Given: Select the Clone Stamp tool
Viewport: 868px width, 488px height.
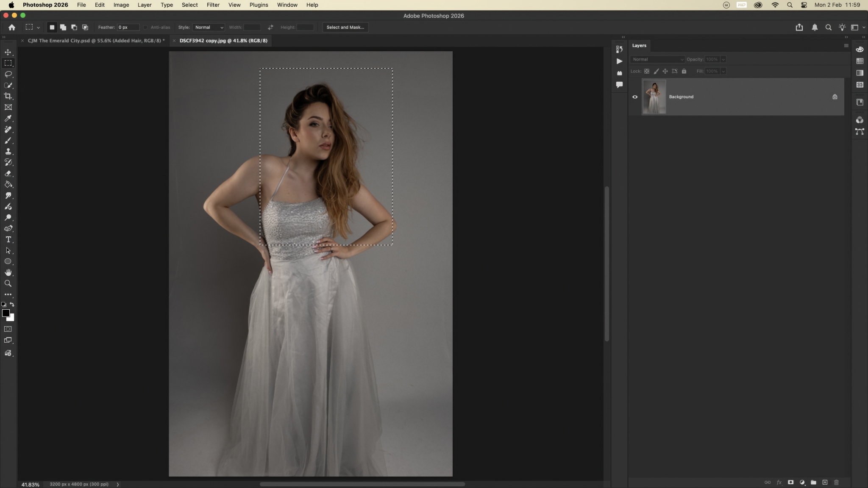Looking at the screenshot, I should click(8, 151).
